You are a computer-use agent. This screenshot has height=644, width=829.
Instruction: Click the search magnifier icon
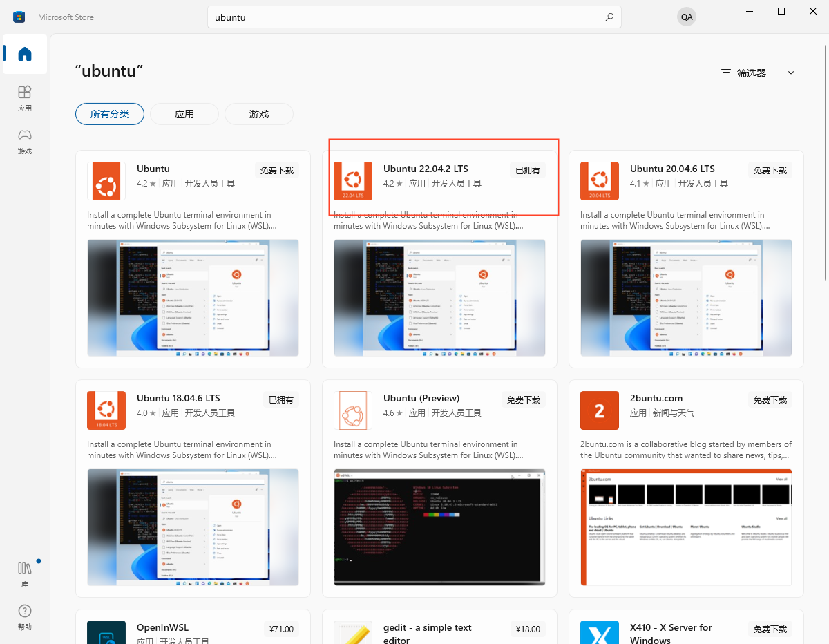tap(609, 17)
